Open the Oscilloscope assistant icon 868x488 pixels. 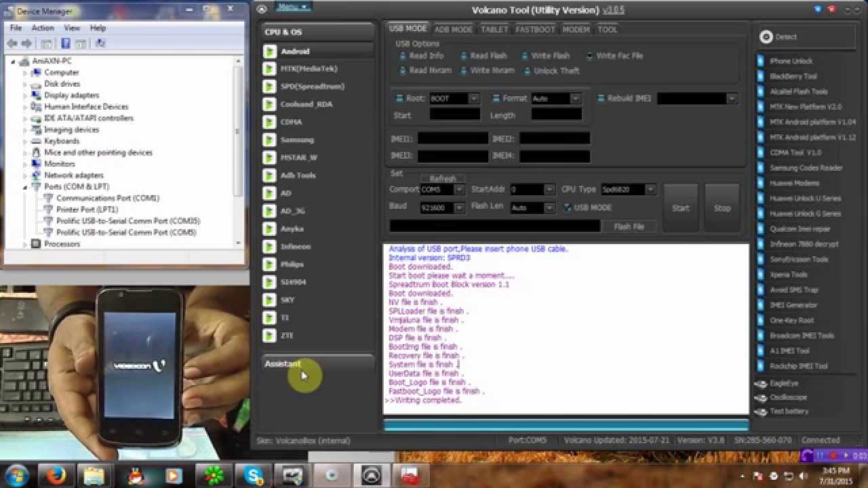click(x=761, y=397)
